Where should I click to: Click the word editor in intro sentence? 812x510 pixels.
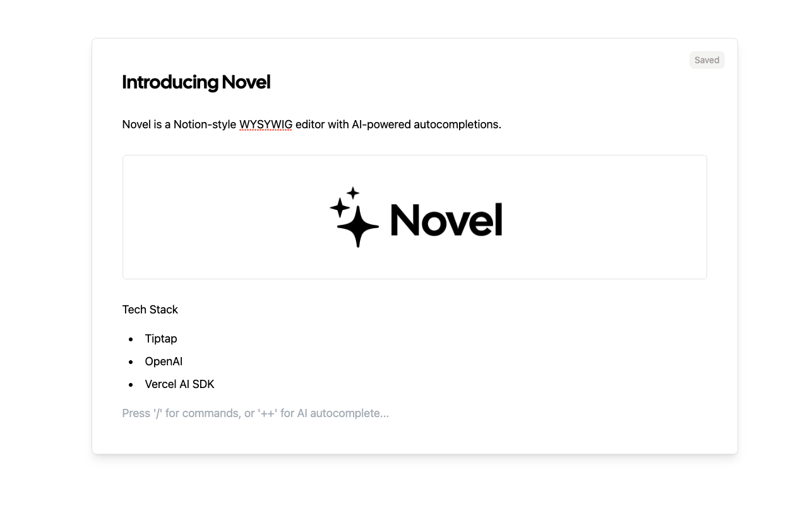(x=310, y=124)
